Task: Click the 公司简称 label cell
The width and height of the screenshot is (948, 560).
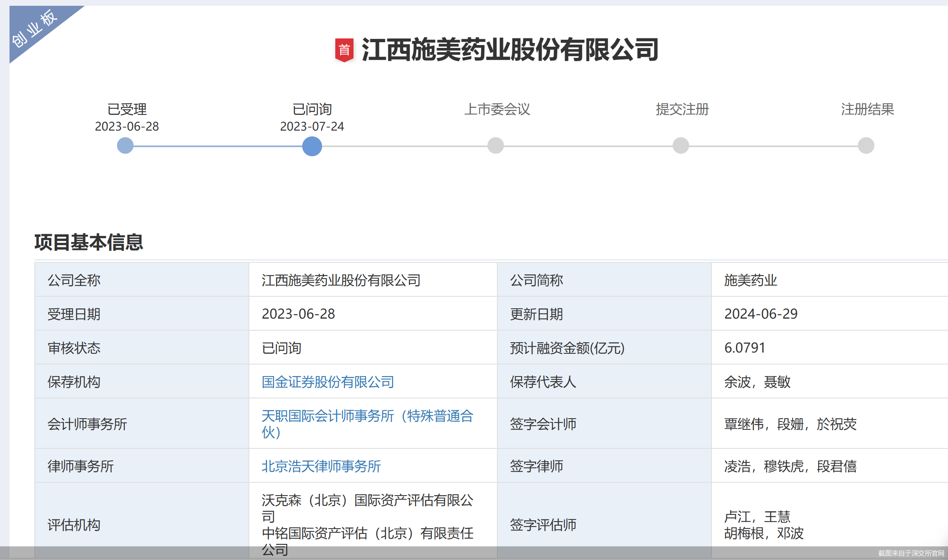Action: 604,280
